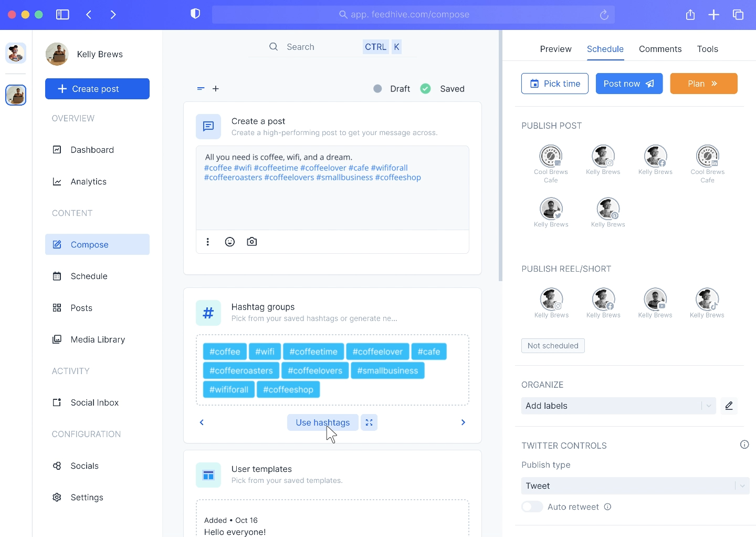Open Schedule in the left sidebar
The width and height of the screenshot is (756, 537).
[97, 276]
